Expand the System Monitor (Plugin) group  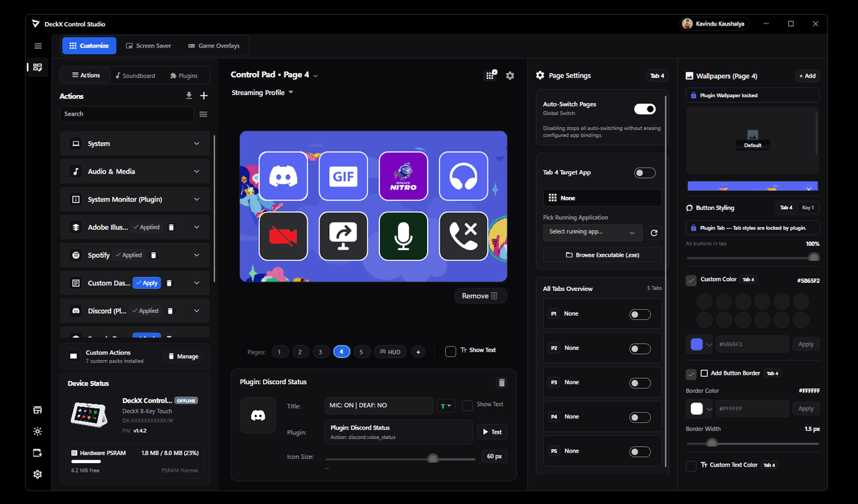coord(135,199)
